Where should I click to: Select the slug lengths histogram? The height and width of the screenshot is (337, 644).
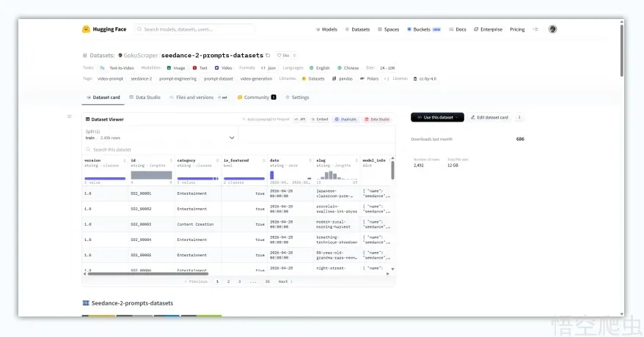(x=337, y=175)
